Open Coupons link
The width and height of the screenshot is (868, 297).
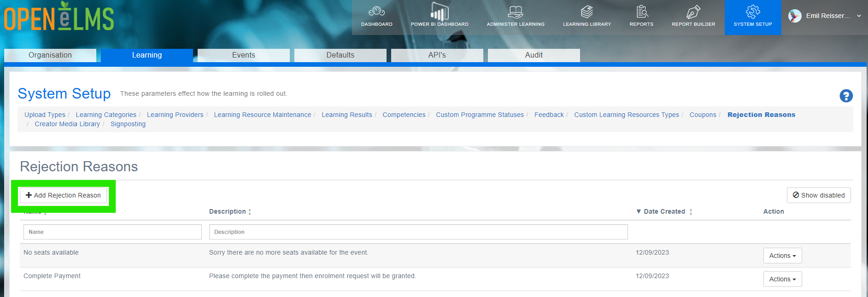click(x=703, y=115)
